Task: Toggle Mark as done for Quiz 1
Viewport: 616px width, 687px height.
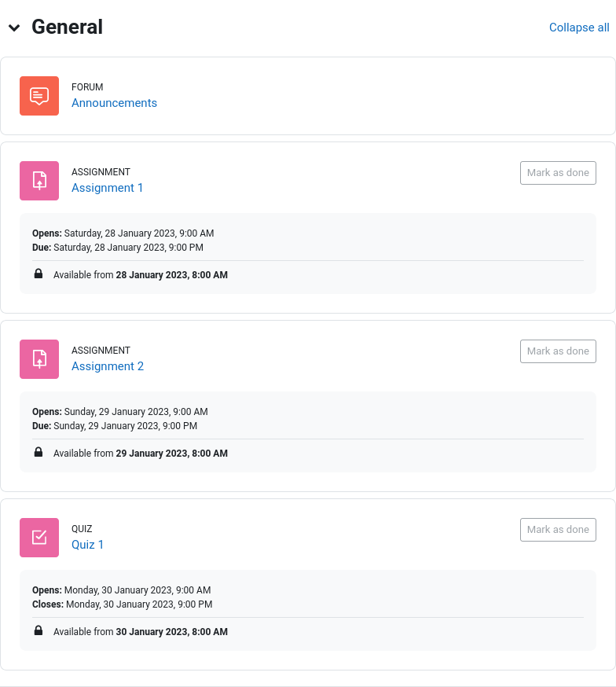Action: [558, 529]
